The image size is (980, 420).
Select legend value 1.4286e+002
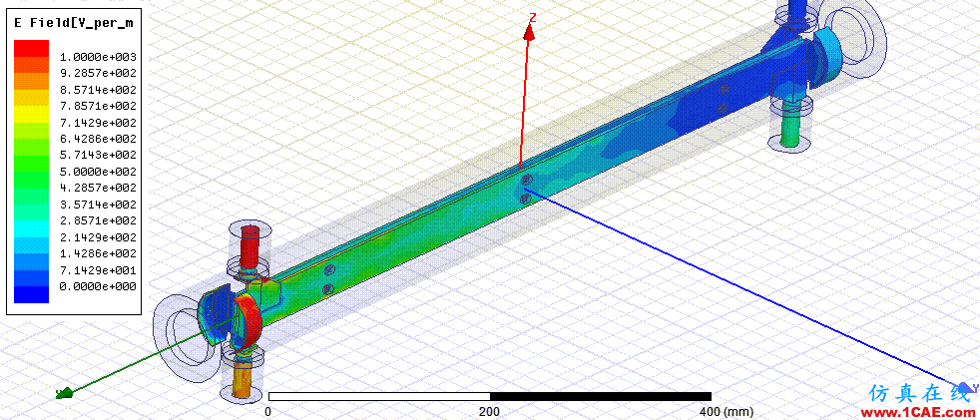tap(97, 254)
